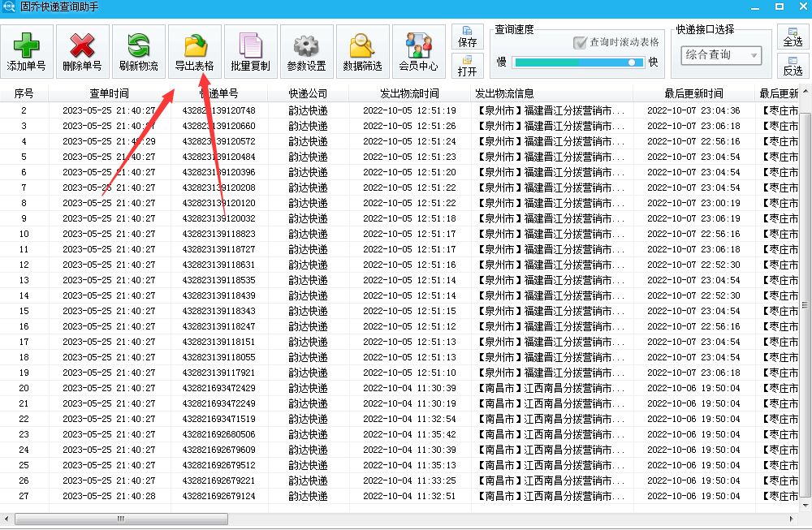
Task: Enable the 查询时滚动表格 checkbox
Action: [580, 44]
